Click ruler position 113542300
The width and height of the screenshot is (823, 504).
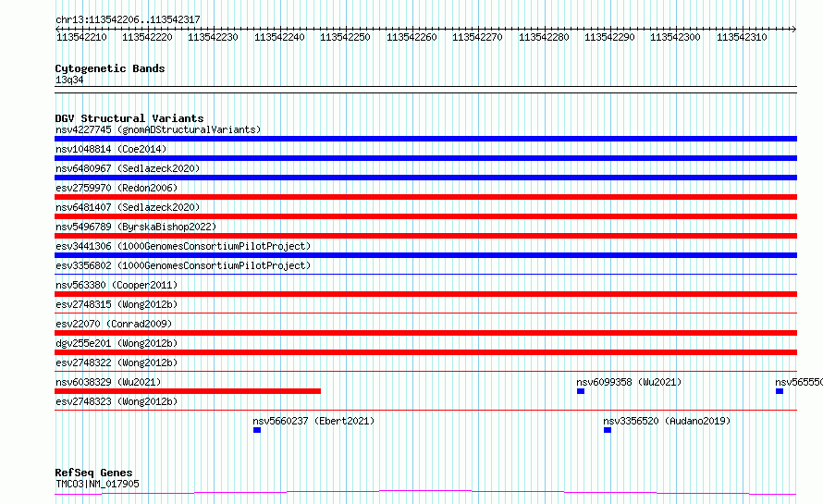coord(675,37)
